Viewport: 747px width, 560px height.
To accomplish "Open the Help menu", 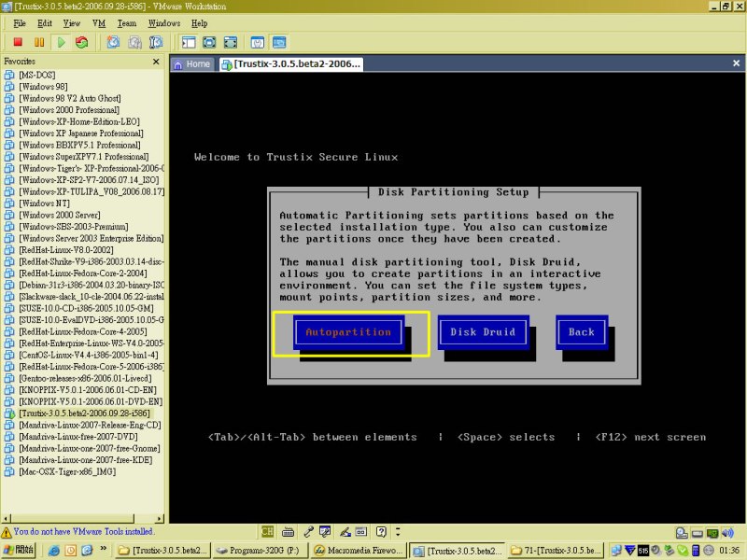I will click(x=199, y=23).
